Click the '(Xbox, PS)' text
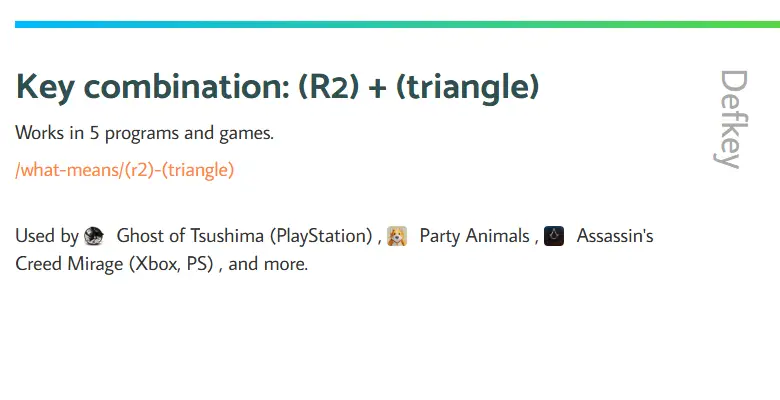 [x=171, y=264]
